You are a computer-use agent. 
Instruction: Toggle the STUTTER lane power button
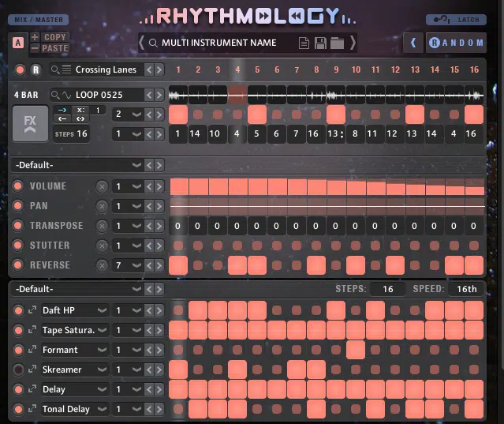(18, 246)
